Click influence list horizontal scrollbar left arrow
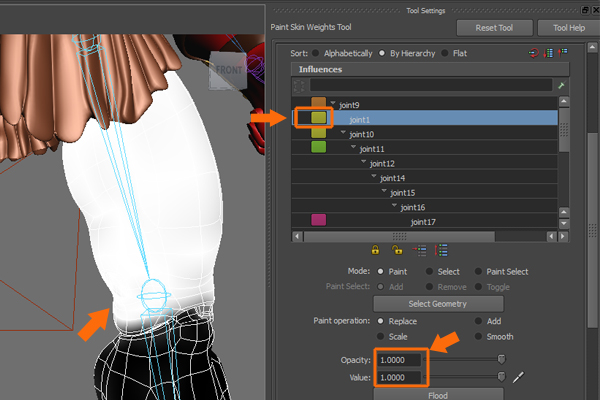Image resolution: width=600 pixels, height=400 pixels. 297,236
